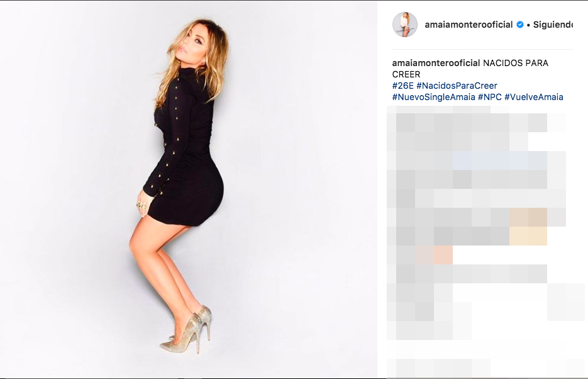
Task: Click the blue verified badge icon
Action: tap(519, 25)
